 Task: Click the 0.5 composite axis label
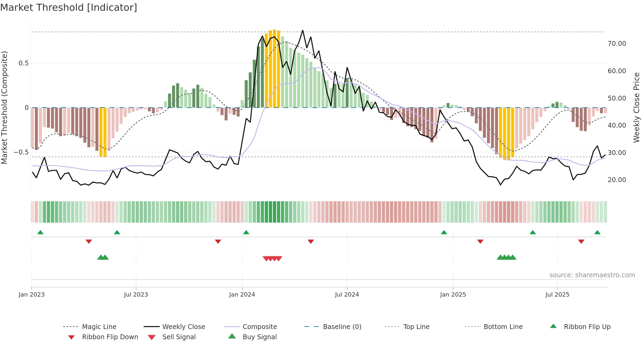24,63
